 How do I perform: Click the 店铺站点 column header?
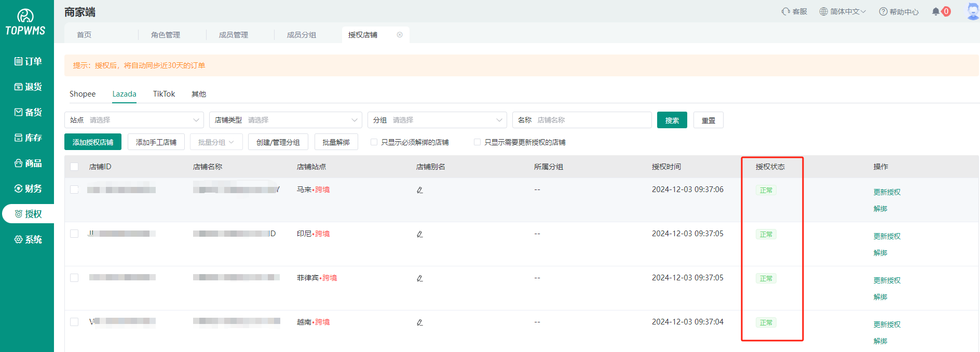point(311,167)
